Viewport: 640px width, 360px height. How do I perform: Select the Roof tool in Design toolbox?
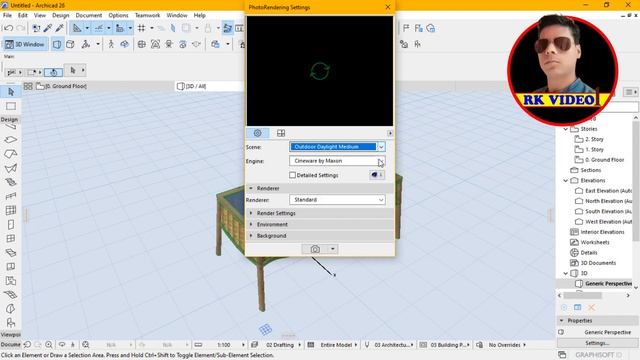(x=11, y=154)
